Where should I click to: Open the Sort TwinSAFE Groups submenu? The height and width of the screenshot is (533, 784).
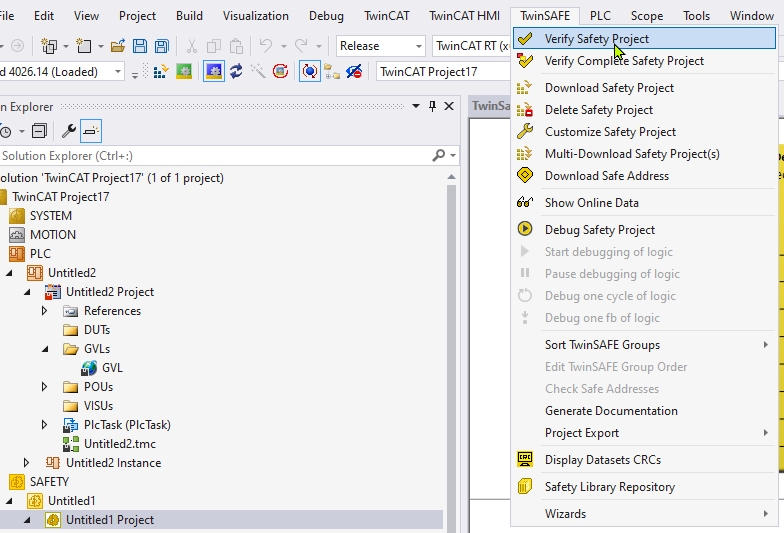[644, 345]
